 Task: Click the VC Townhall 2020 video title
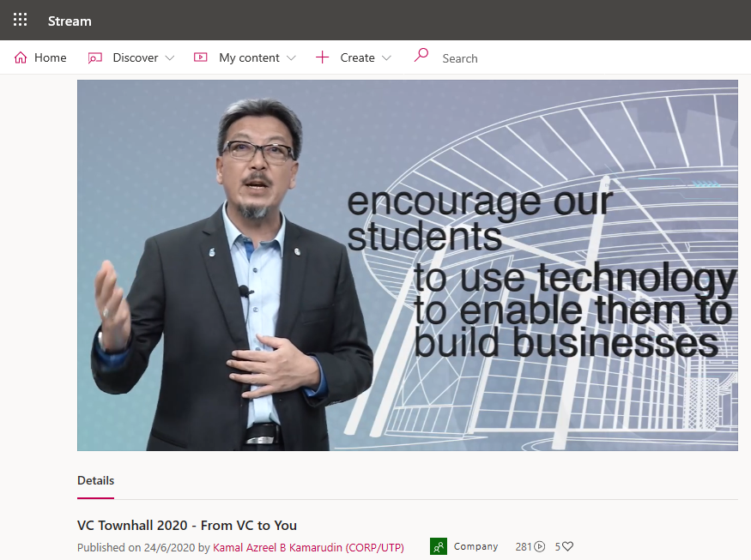click(x=187, y=525)
